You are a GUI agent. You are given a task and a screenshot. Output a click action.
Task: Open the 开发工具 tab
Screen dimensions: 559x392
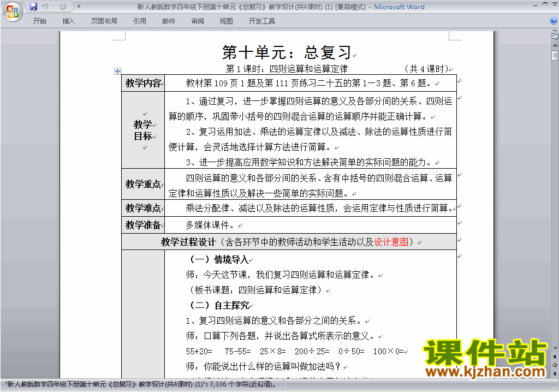(x=262, y=21)
